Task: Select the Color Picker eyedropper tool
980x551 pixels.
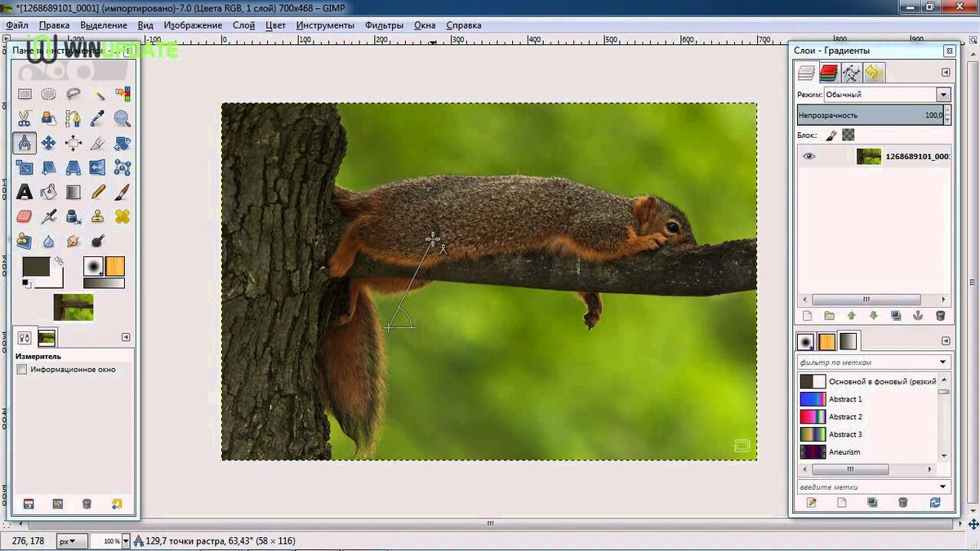Action: coord(98,119)
